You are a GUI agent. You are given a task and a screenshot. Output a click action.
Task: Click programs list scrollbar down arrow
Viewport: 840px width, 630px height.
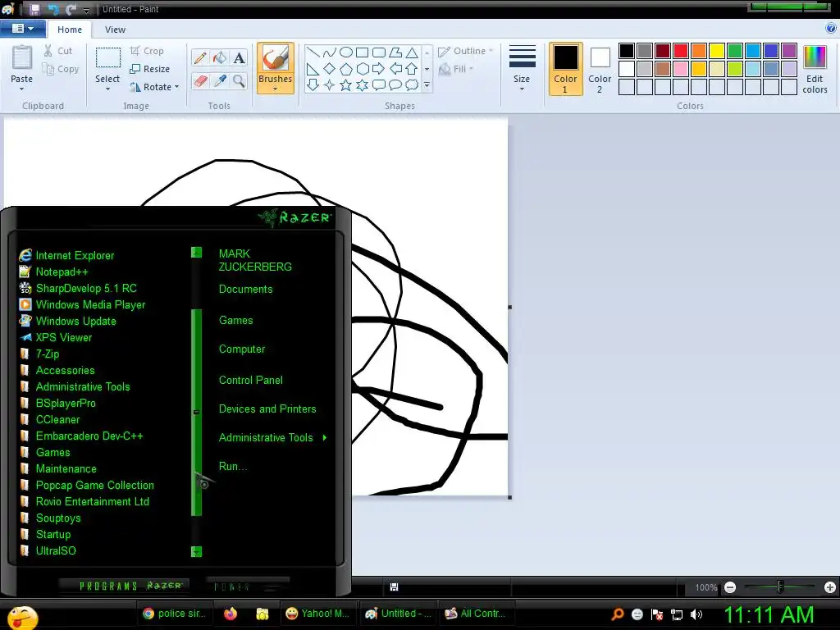197,551
